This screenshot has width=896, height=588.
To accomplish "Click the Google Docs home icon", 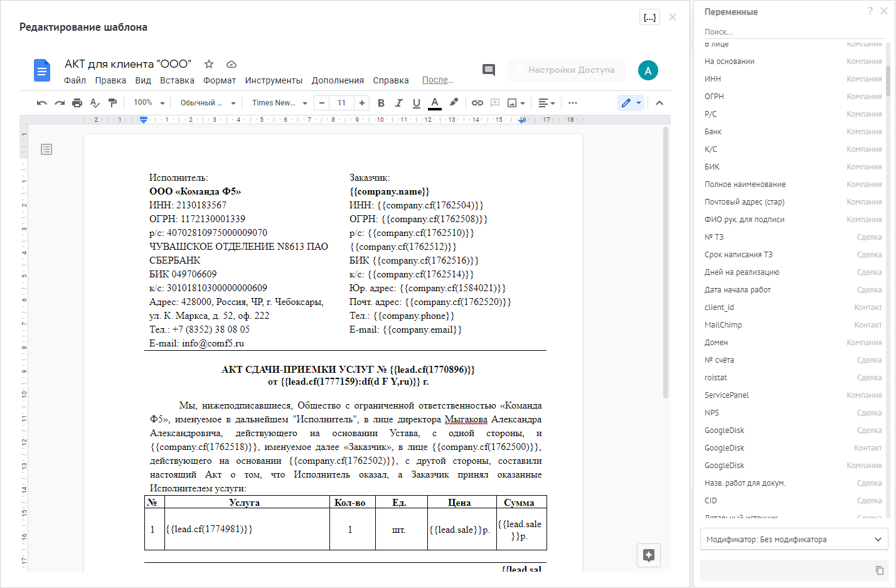I will (42, 70).
